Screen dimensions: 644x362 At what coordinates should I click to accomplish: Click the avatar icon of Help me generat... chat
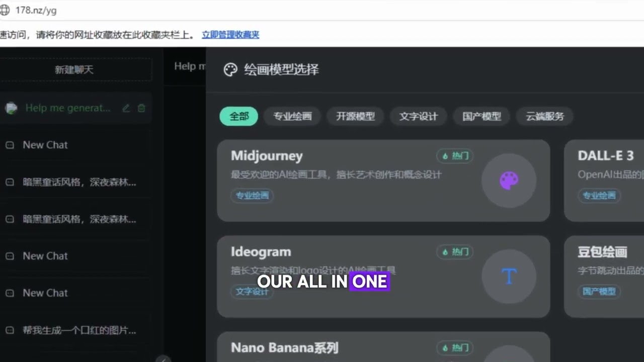pos(11,108)
